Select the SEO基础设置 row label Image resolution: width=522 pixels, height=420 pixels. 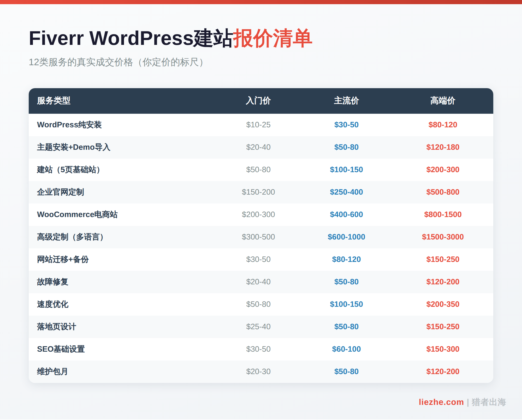click(x=61, y=349)
